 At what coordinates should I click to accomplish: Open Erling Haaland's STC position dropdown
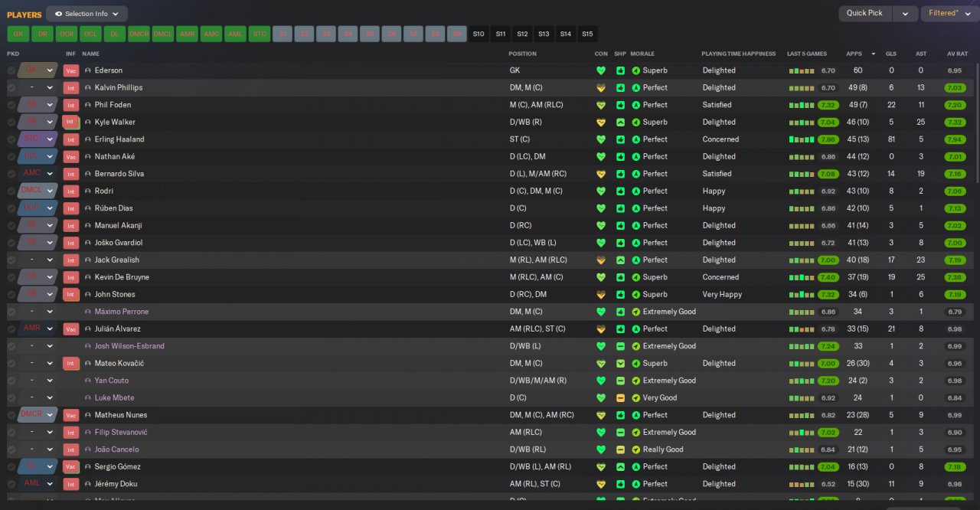(x=38, y=139)
